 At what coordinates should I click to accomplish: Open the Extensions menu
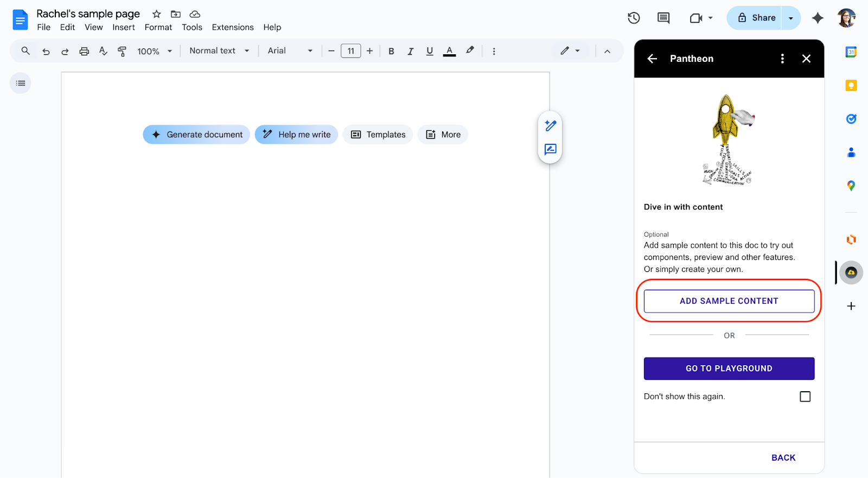(232, 27)
